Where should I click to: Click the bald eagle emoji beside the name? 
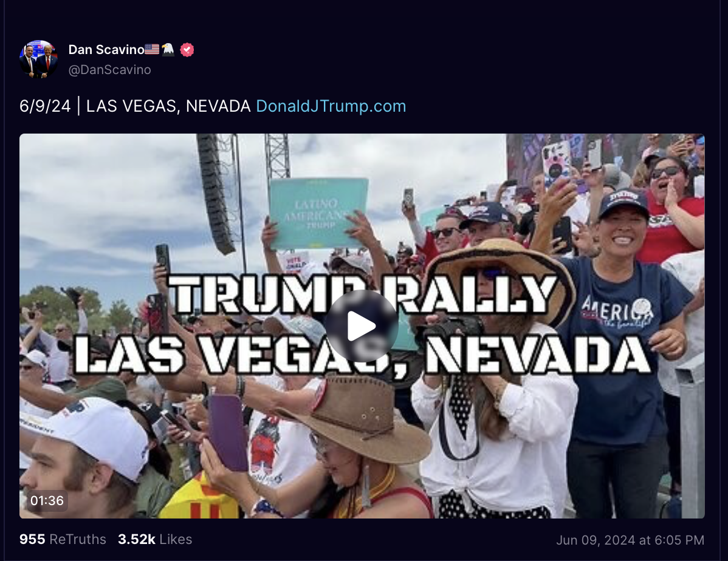[x=168, y=49]
